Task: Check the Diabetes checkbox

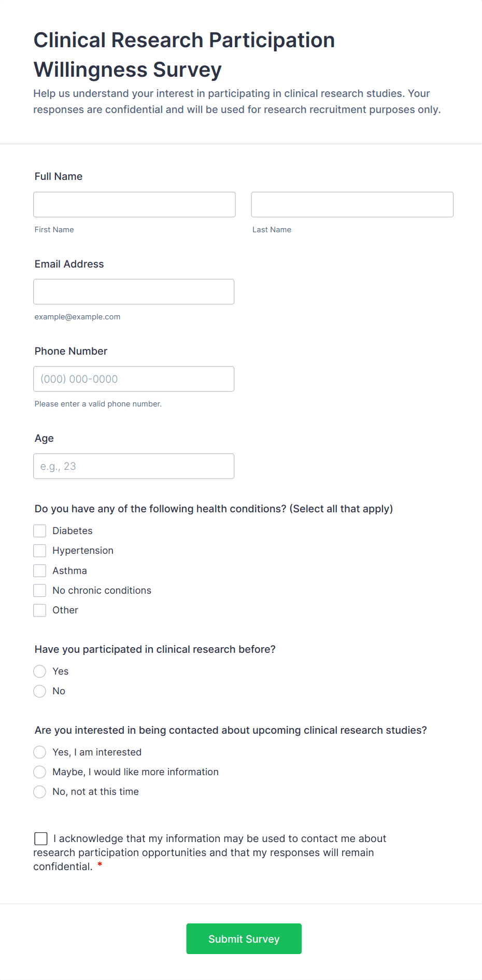Action: [x=40, y=531]
